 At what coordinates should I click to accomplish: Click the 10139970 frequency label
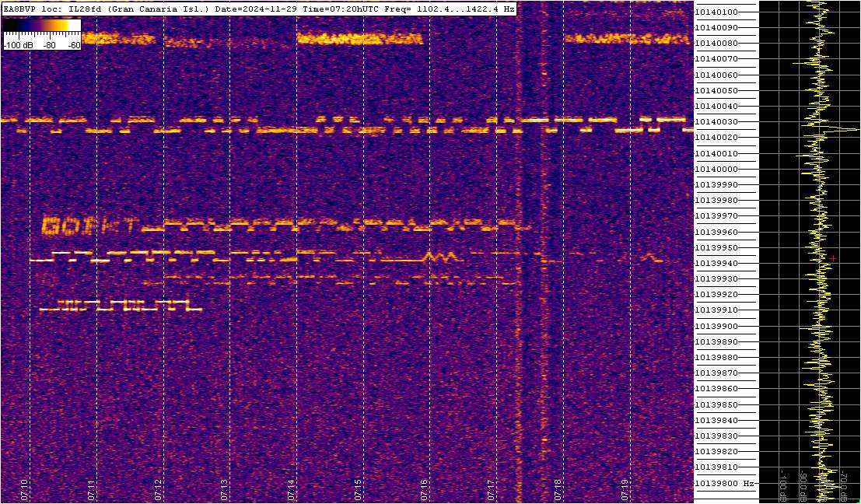pyautogui.click(x=716, y=215)
